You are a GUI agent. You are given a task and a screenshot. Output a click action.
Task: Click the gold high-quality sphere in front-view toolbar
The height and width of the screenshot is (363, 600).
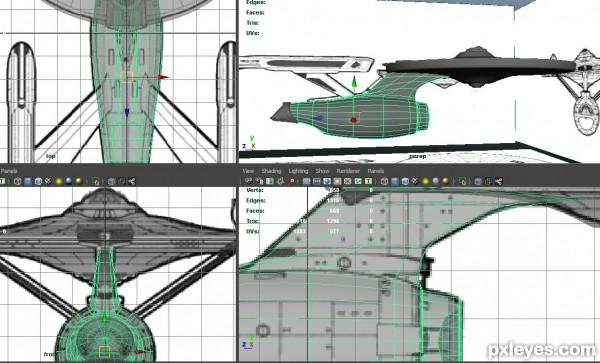click(x=79, y=181)
